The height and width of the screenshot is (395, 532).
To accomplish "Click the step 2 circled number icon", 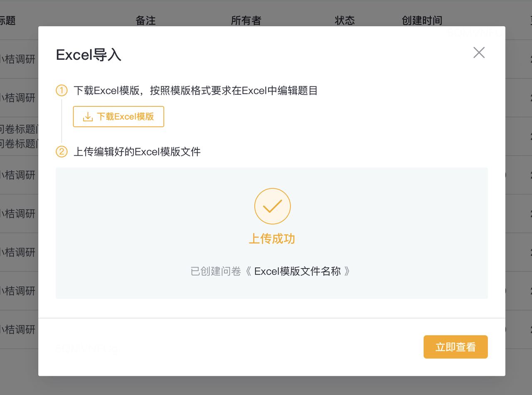I will pyautogui.click(x=62, y=152).
